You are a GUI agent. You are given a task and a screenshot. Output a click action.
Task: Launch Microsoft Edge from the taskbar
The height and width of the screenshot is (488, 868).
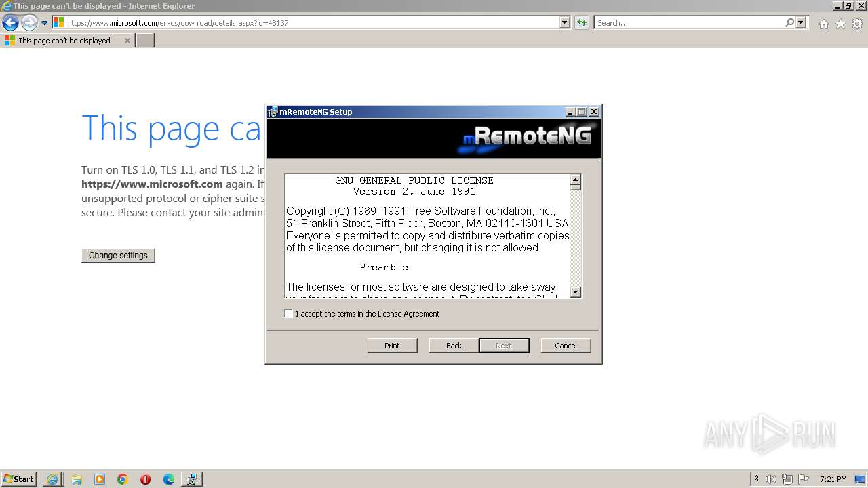tap(169, 479)
